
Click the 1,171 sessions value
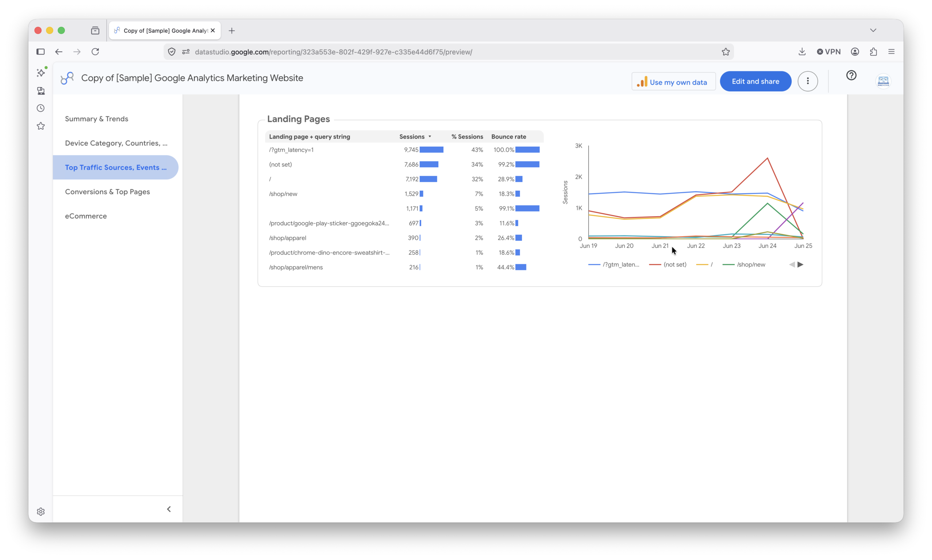pyautogui.click(x=412, y=208)
